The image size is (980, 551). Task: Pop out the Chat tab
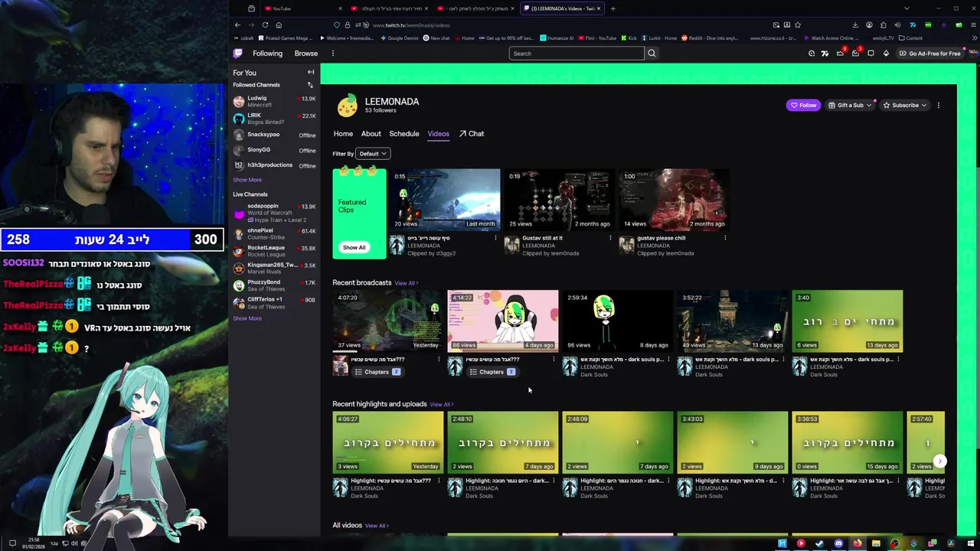pyautogui.click(x=472, y=134)
